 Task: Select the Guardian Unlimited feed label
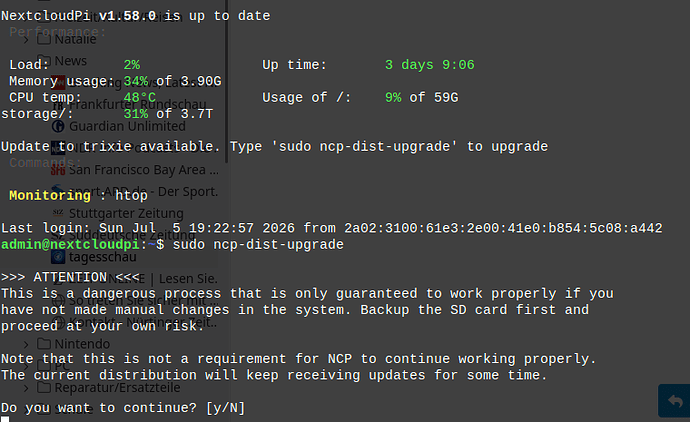click(127, 126)
